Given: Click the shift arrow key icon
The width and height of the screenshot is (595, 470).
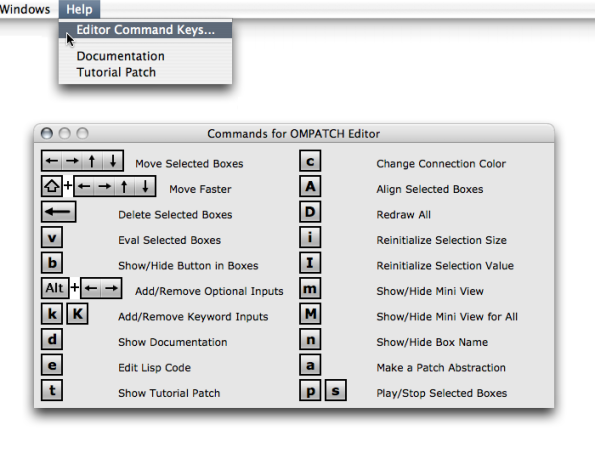Looking at the screenshot, I should (52, 186).
